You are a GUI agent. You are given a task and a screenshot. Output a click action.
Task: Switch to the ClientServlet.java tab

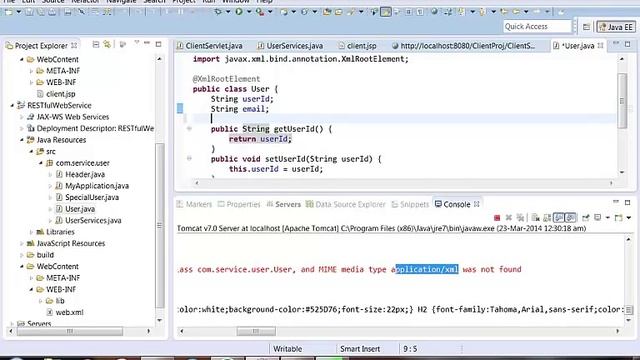pos(209,46)
